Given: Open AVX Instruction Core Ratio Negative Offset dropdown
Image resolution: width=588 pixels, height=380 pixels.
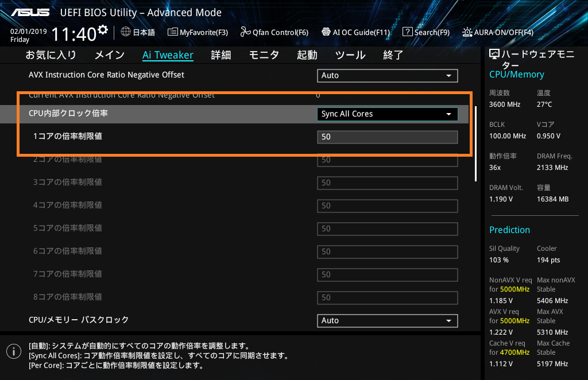Looking at the screenshot, I should pos(388,75).
